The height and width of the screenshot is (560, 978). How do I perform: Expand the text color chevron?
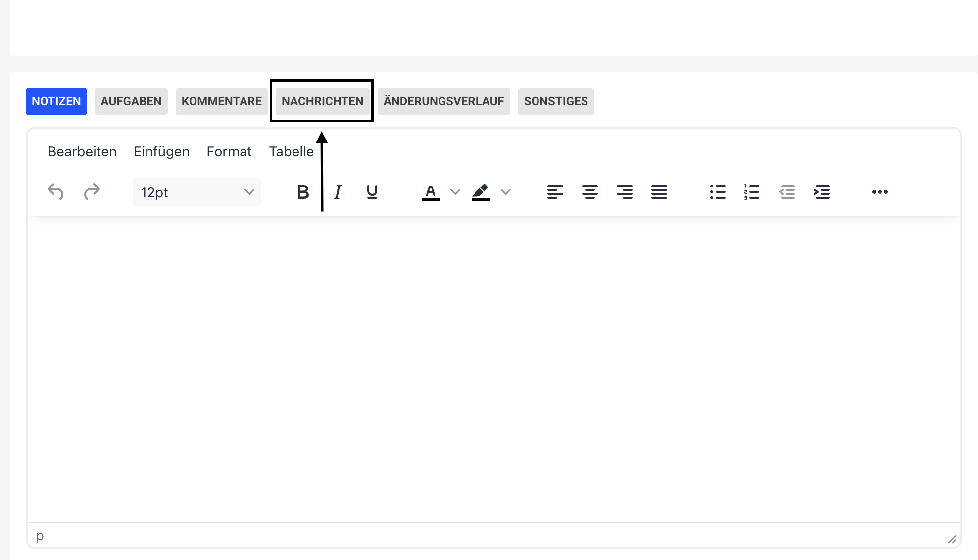tap(455, 192)
